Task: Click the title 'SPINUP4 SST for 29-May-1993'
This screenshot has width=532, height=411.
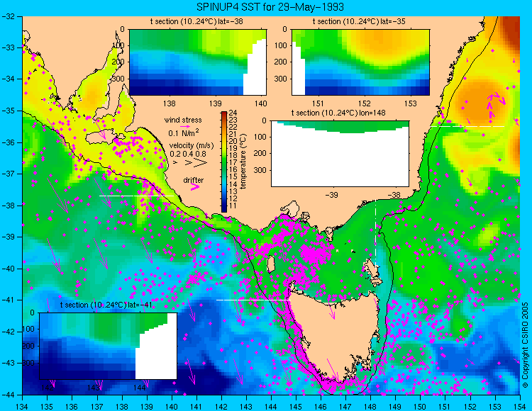Action: (270, 6)
